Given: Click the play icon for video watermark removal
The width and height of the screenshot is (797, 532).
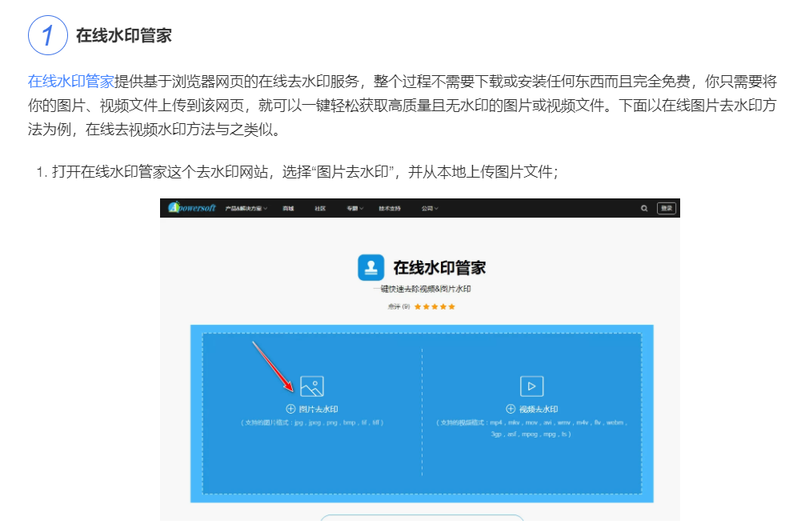Looking at the screenshot, I should coord(531,386).
